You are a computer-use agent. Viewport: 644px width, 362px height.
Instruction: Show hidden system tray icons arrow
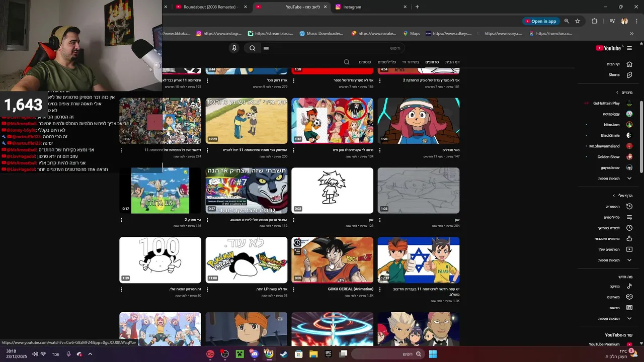click(91, 354)
